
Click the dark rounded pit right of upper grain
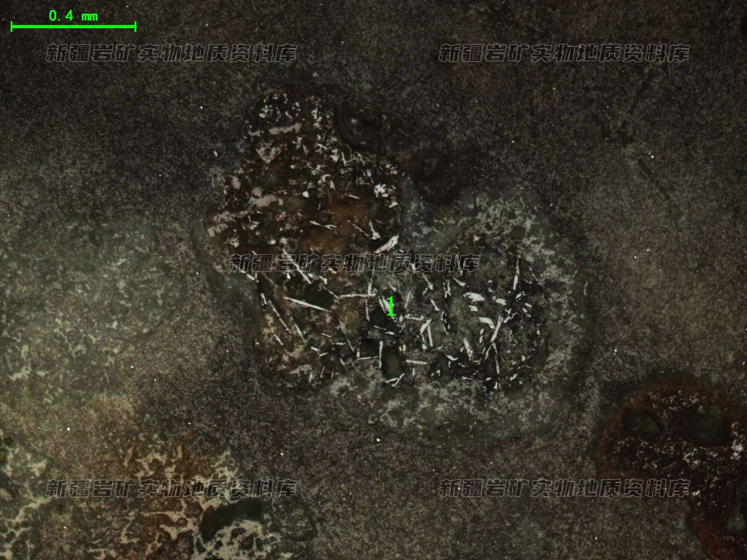[x=434, y=175]
